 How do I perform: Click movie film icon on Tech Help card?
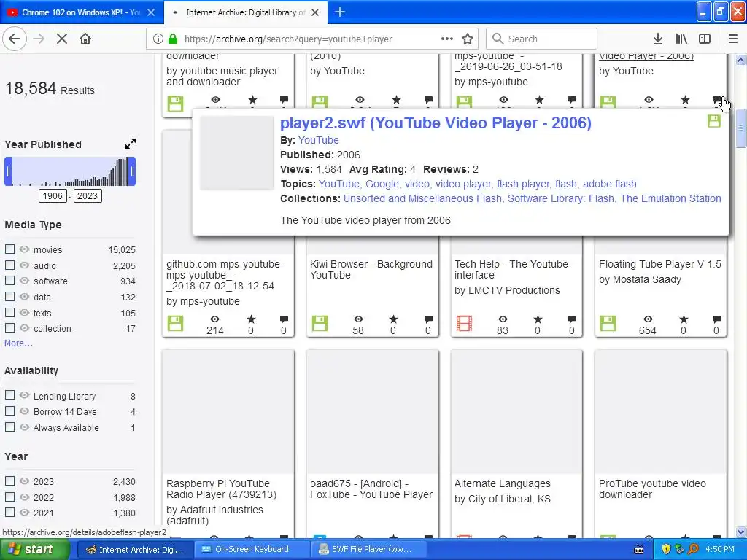point(464,323)
